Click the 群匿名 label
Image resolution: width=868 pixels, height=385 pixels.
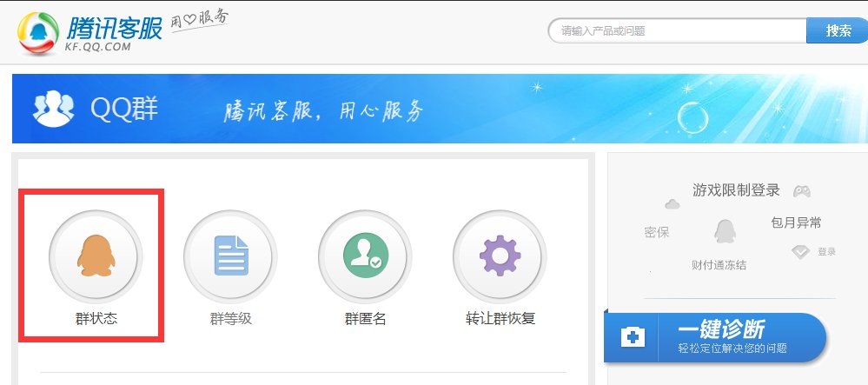coord(365,319)
